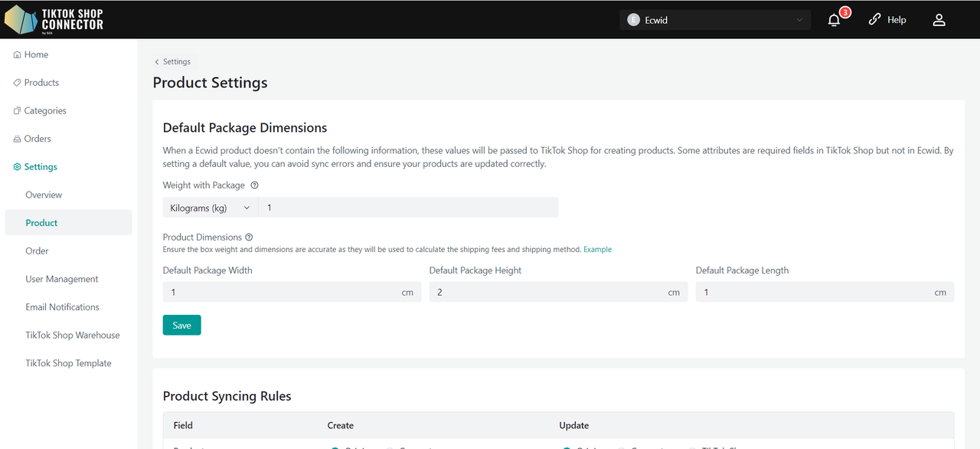Screen dimensions: 980x449
Task: Open the notifications bell icon
Action: [834, 21]
